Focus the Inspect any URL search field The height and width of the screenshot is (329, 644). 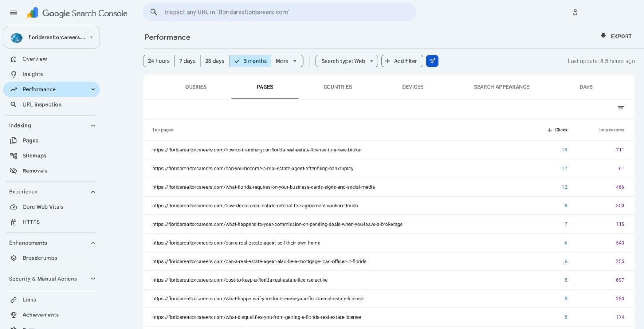coord(280,12)
